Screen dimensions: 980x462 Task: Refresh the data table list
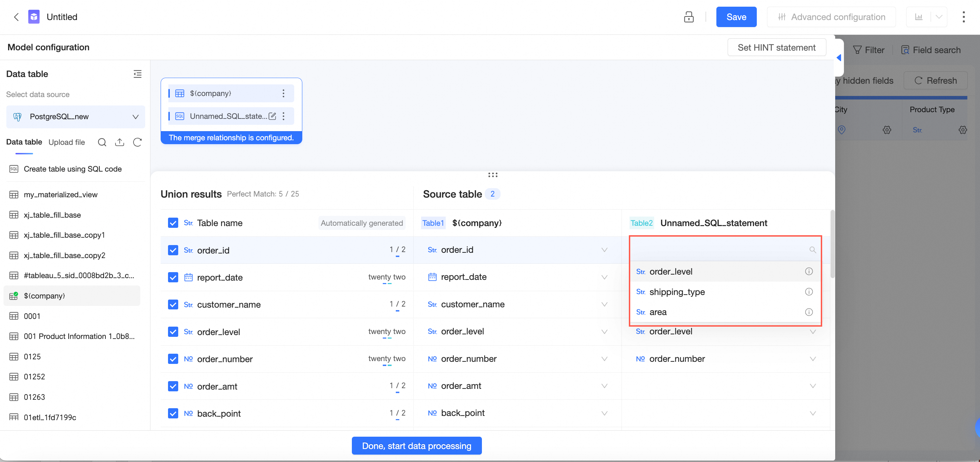pyautogui.click(x=137, y=142)
